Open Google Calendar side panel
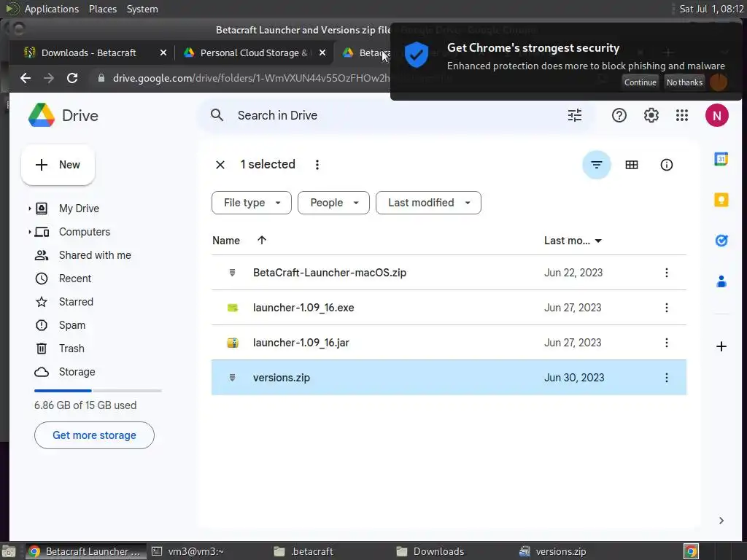Image resolution: width=747 pixels, height=560 pixels. tap(721, 159)
